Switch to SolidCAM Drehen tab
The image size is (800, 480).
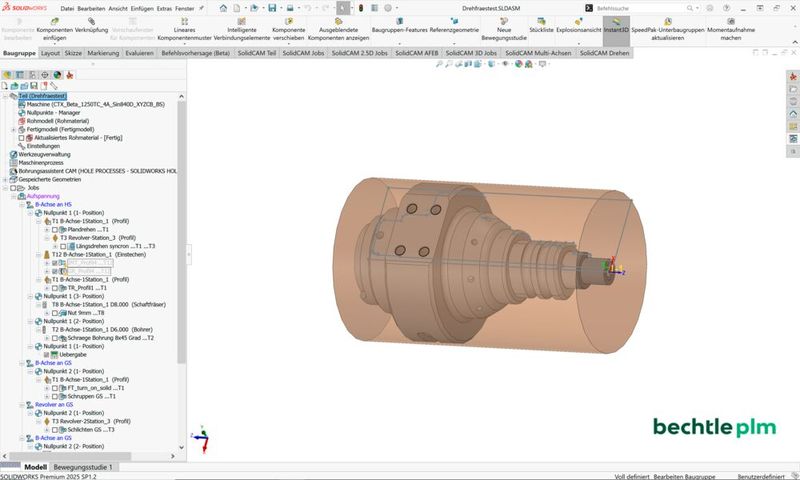coord(604,53)
